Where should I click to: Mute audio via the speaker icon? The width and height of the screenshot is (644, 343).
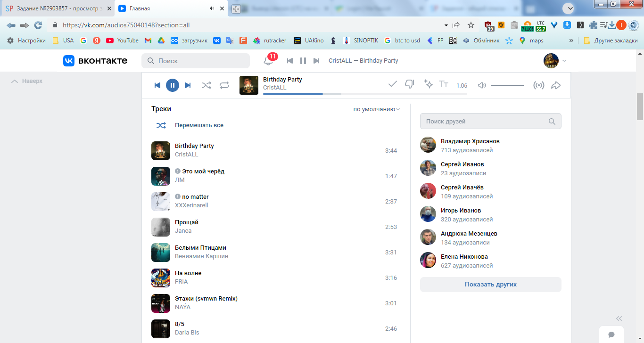point(482,85)
